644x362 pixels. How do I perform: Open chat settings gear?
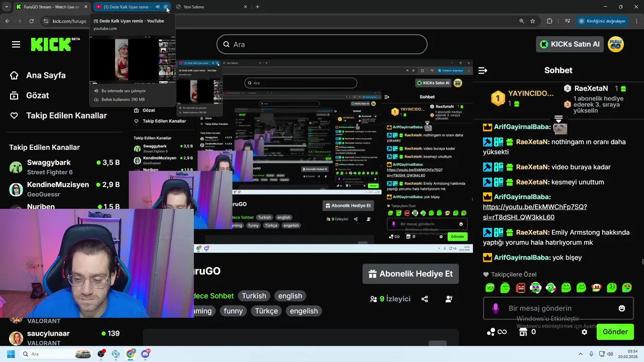tap(584, 332)
